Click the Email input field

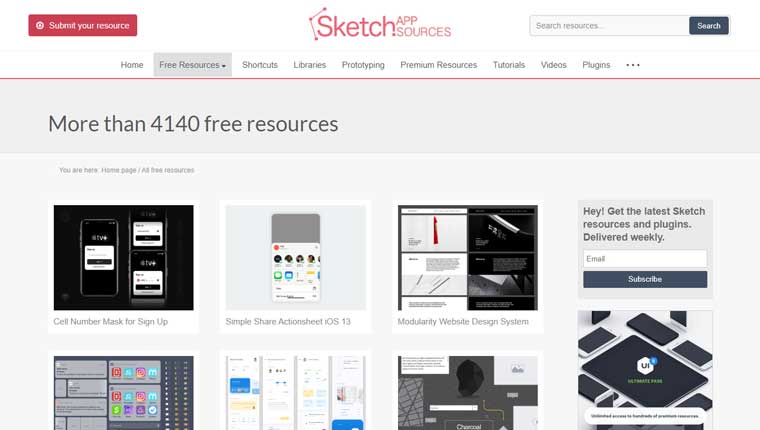(645, 259)
